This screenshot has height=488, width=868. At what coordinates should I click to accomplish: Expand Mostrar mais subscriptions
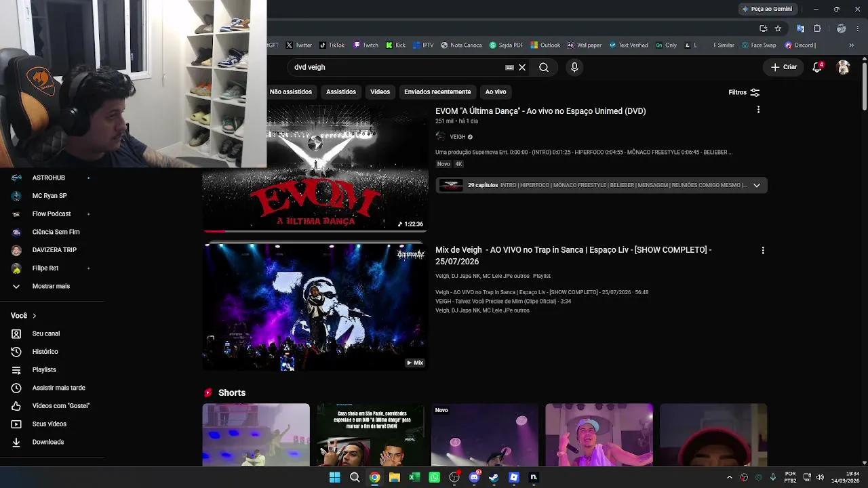(x=52, y=286)
